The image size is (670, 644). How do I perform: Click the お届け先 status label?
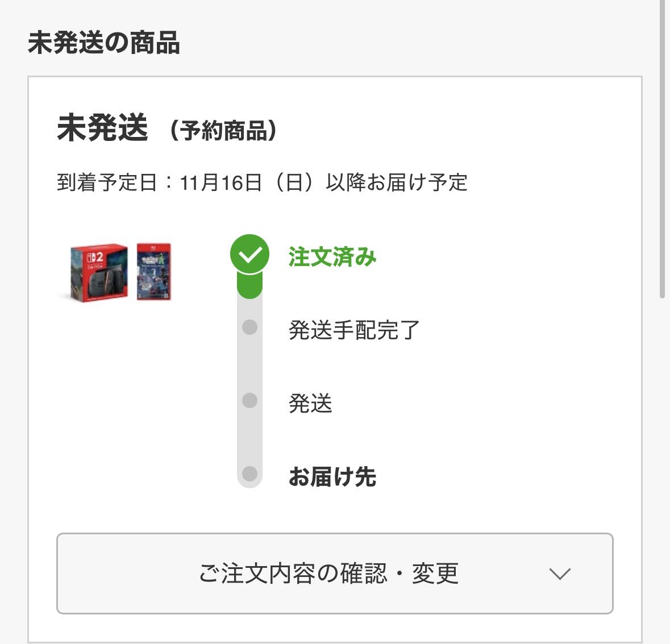332,476
